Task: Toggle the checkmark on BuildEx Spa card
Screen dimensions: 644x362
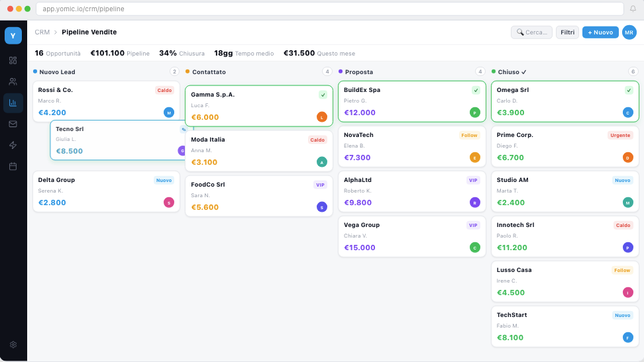Action: click(476, 90)
